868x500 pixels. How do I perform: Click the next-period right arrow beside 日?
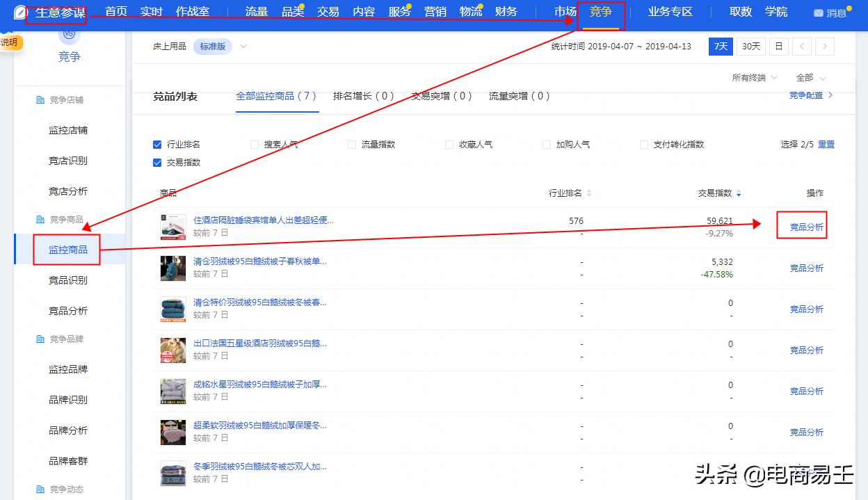[x=825, y=47]
